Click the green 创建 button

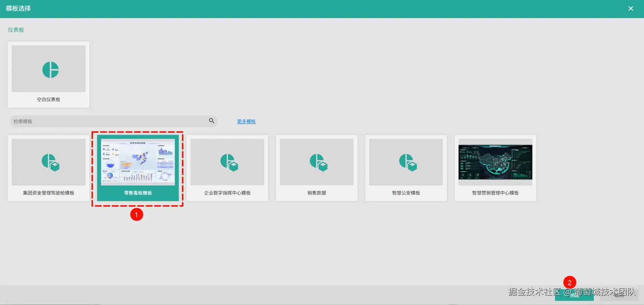click(x=574, y=295)
